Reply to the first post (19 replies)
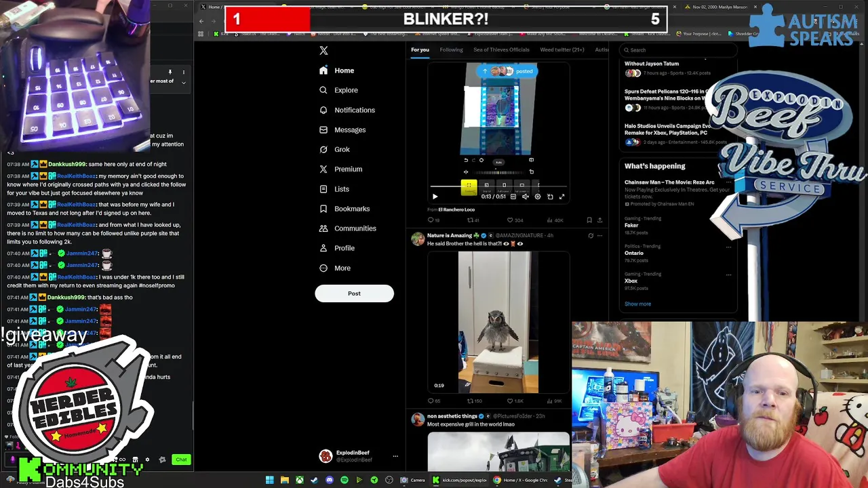 click(x=433, y=220)
